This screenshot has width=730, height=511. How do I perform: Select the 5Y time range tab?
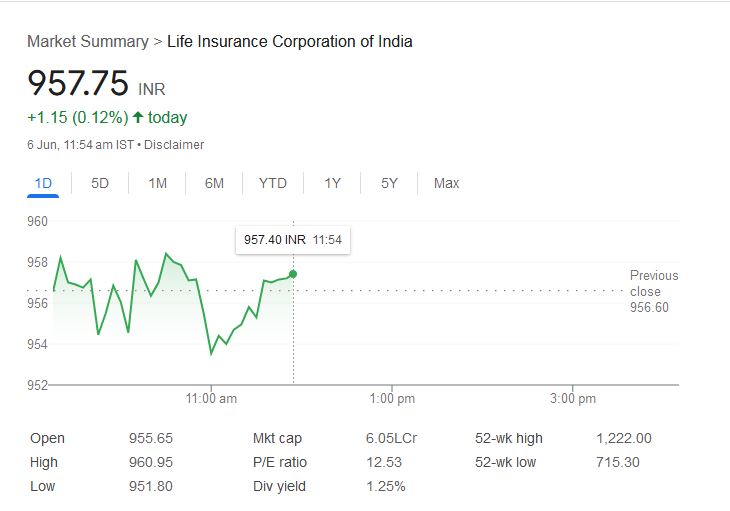click(390, 183)
